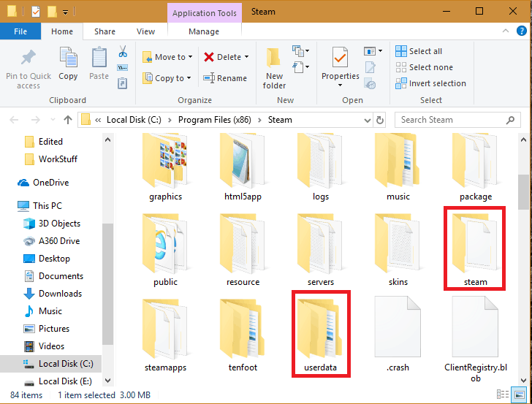Click the Application Tools contextual tab
532x404 pixels.
coord(205,13)
